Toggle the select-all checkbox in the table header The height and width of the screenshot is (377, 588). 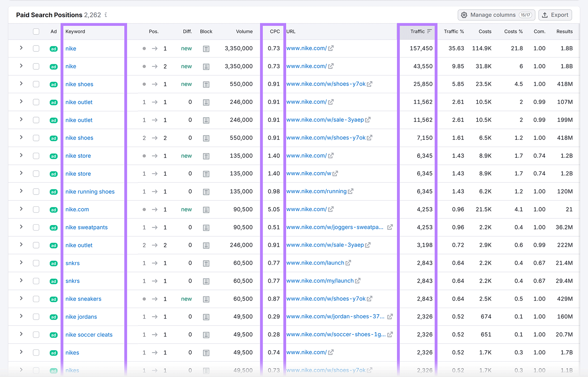point(36,31)
